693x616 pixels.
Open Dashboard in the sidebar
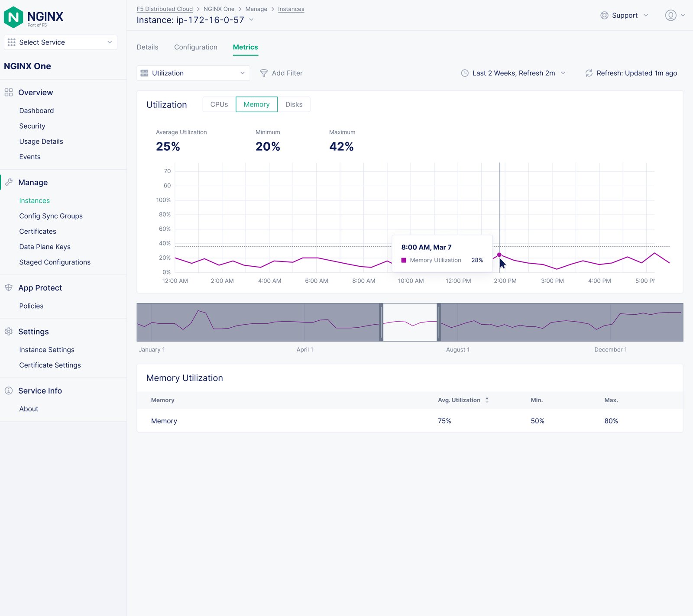36,111
